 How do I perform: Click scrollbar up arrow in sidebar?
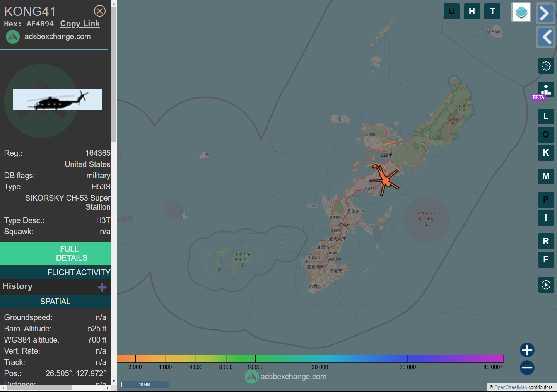coord(114,3)
